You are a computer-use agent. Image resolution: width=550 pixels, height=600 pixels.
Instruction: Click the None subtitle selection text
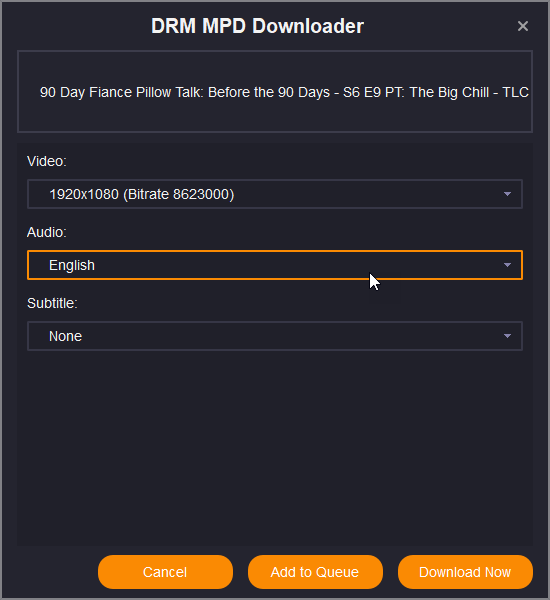(65, 336)
